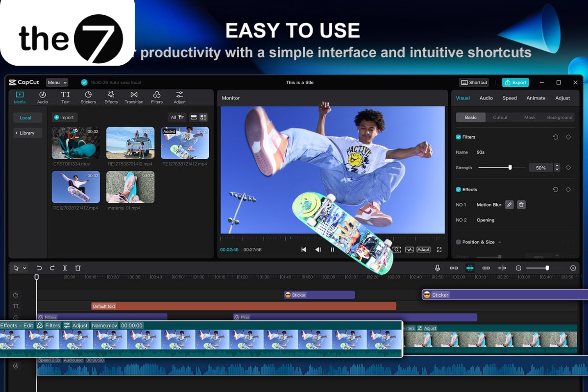Enter fullscreen in Monitor preview

click(439, 249)
